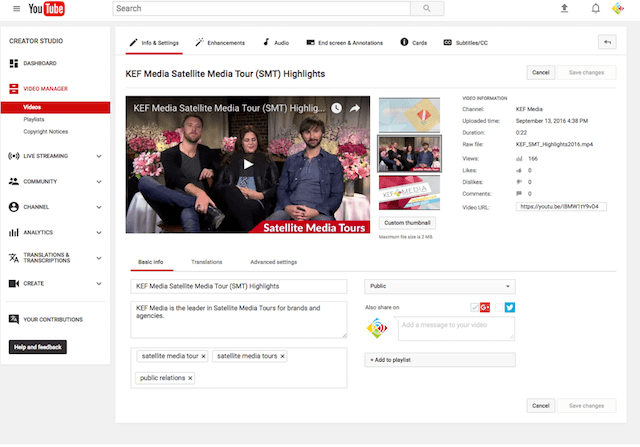Open the Advanced settings tab
Image resolution: width=640 pixels, height=447 pixels.
273,262
